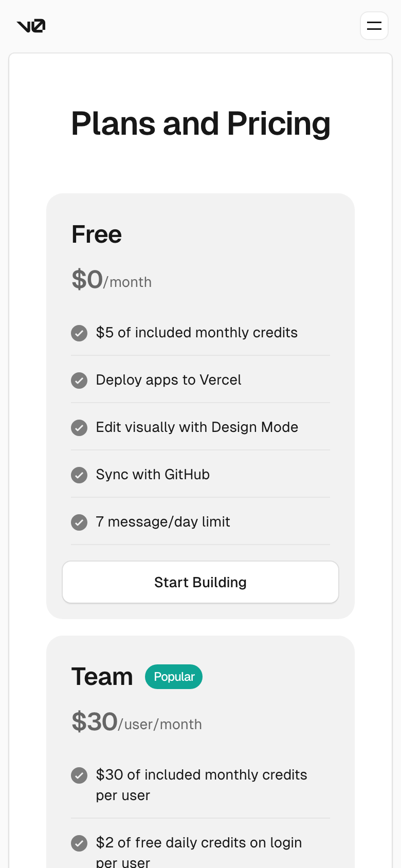Open the hamburger menu button
The height and width of the screenshot is (868, 401).
[x=374, y=26]
